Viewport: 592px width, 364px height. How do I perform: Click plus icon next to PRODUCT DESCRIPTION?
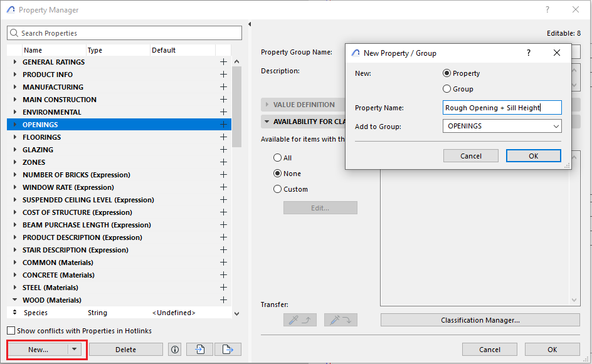[223, 237]
